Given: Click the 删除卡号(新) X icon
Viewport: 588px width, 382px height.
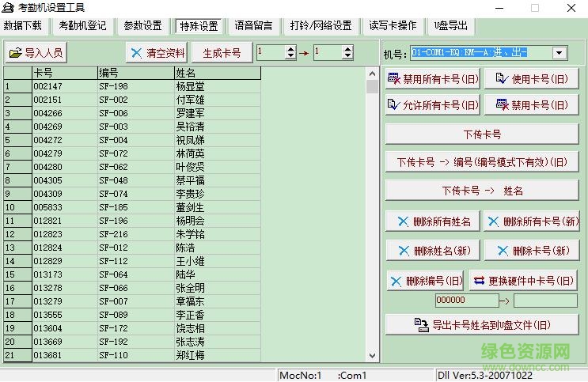Looking at the screenshot, I should [x=503, y=251].
